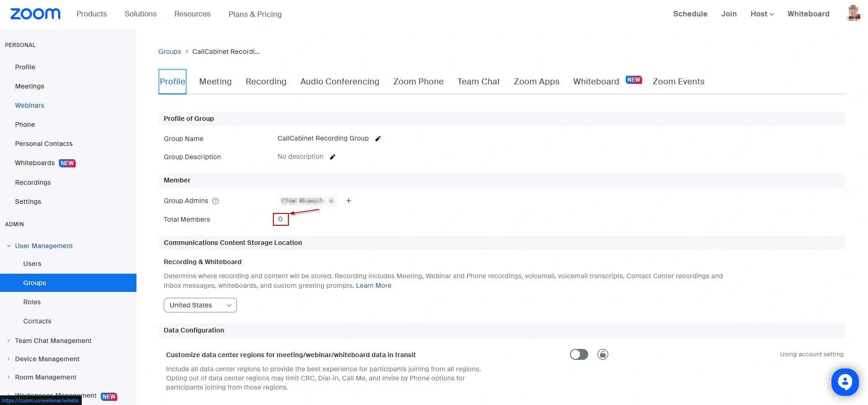Viewport: 868px width, 405px height.
Task: Open Phone in the sidebar
Action: tap(25, 125)
